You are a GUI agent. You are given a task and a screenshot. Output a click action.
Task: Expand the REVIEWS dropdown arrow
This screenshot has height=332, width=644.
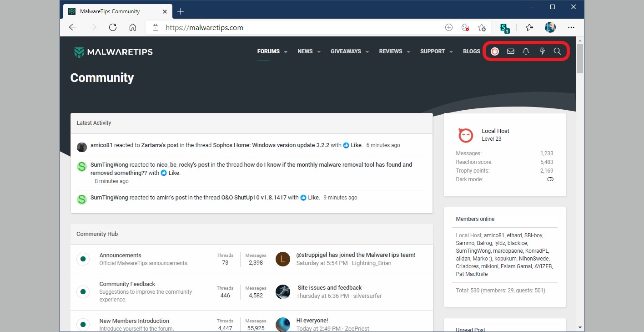click(408, 52)
